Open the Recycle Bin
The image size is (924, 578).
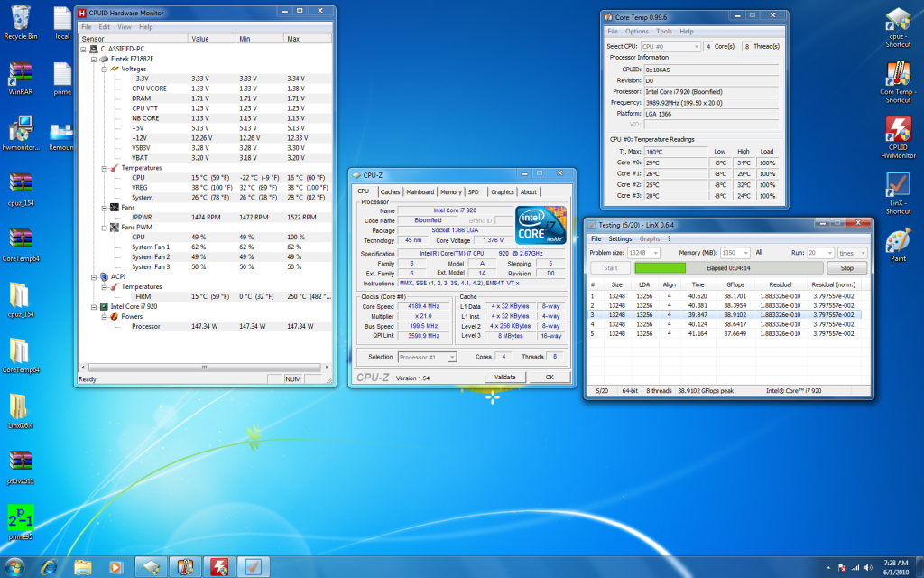(21, 19)
